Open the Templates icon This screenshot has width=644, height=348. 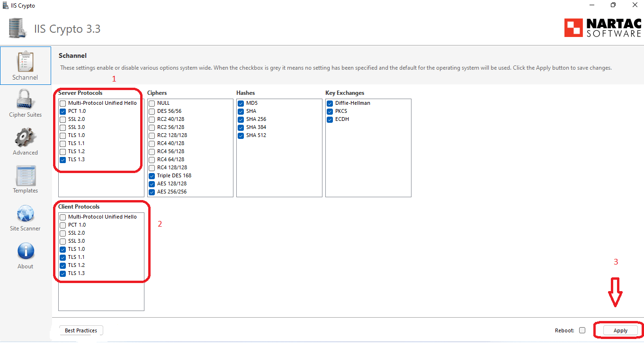(26, 175)
